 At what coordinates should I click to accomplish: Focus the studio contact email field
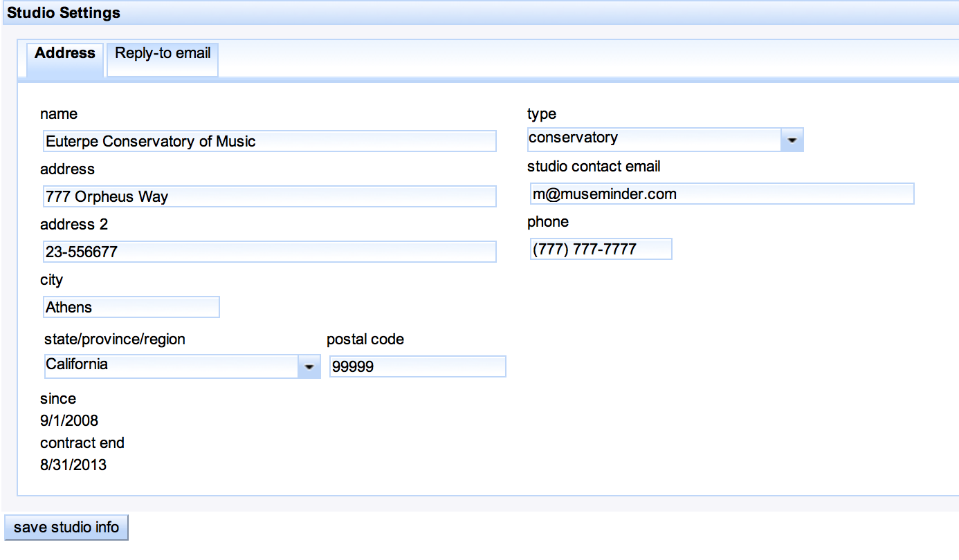722,194
